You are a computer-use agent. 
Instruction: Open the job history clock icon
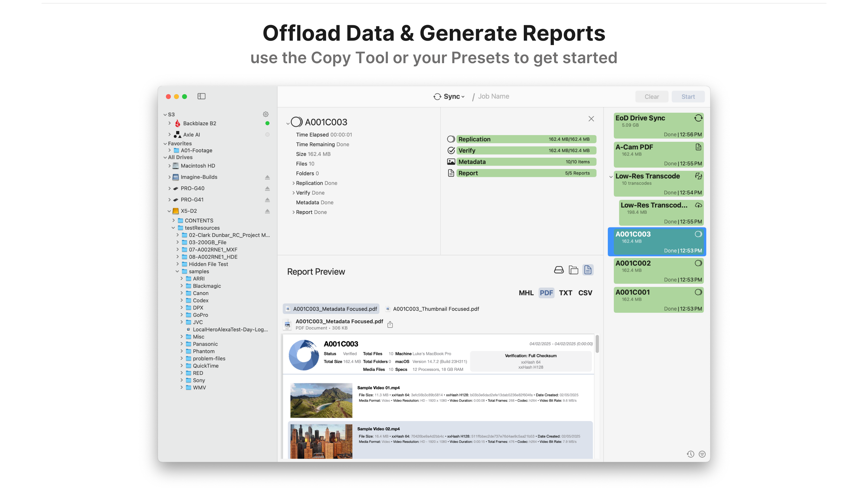point(690,454)
